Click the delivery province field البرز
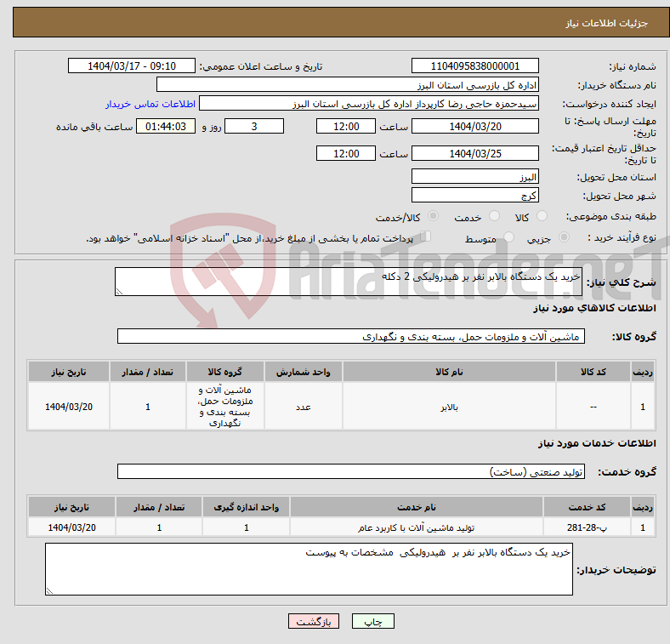The image size is (670, 644). [x=474, y=176]
